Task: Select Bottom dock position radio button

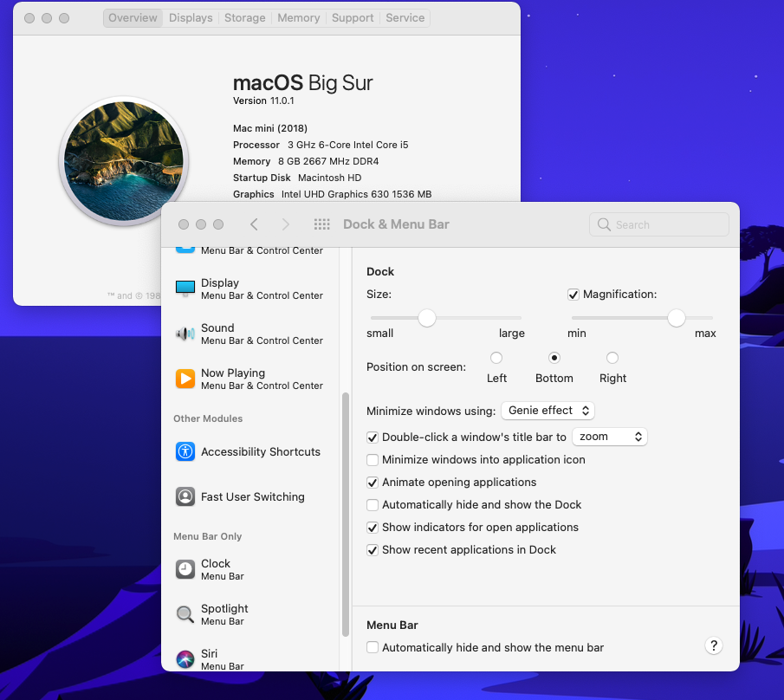Action: coord(554,358)
